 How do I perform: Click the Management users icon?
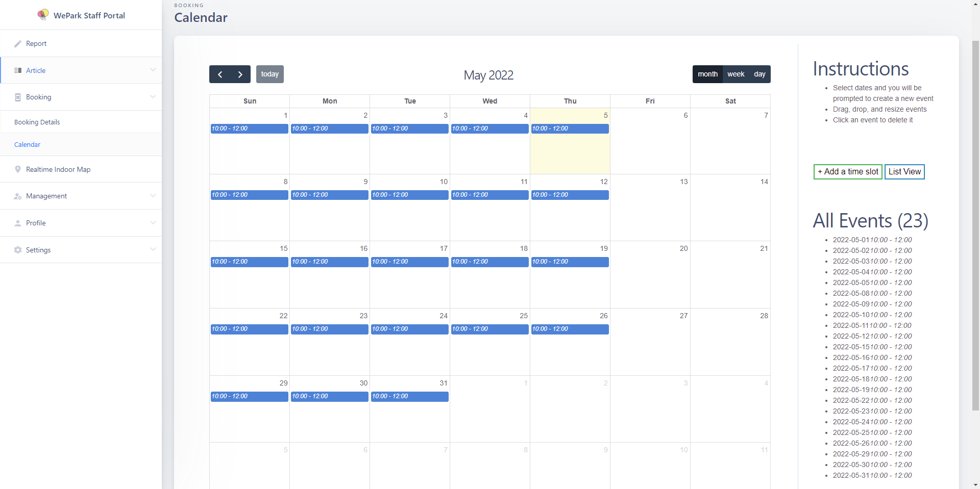coord(18,196)
